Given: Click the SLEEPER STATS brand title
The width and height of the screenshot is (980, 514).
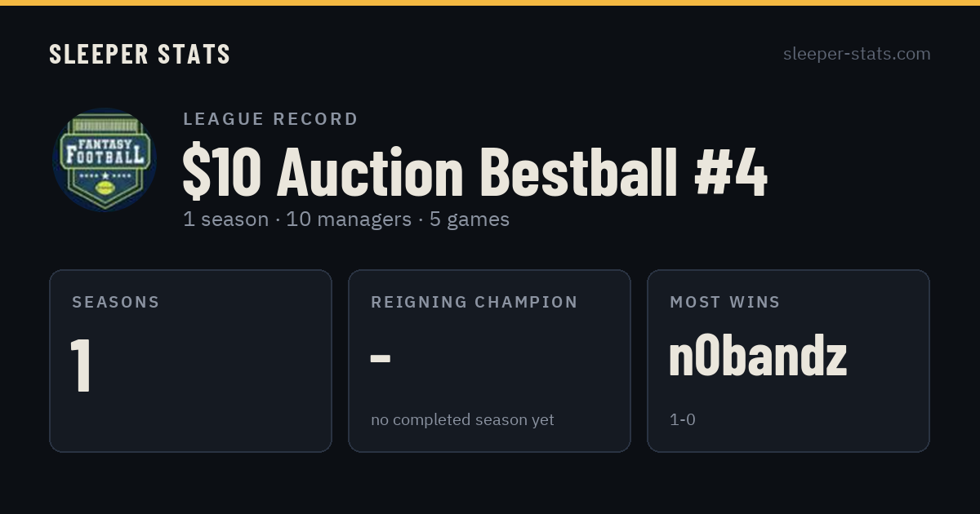Looking at the screenshot, I should point(140,54).
